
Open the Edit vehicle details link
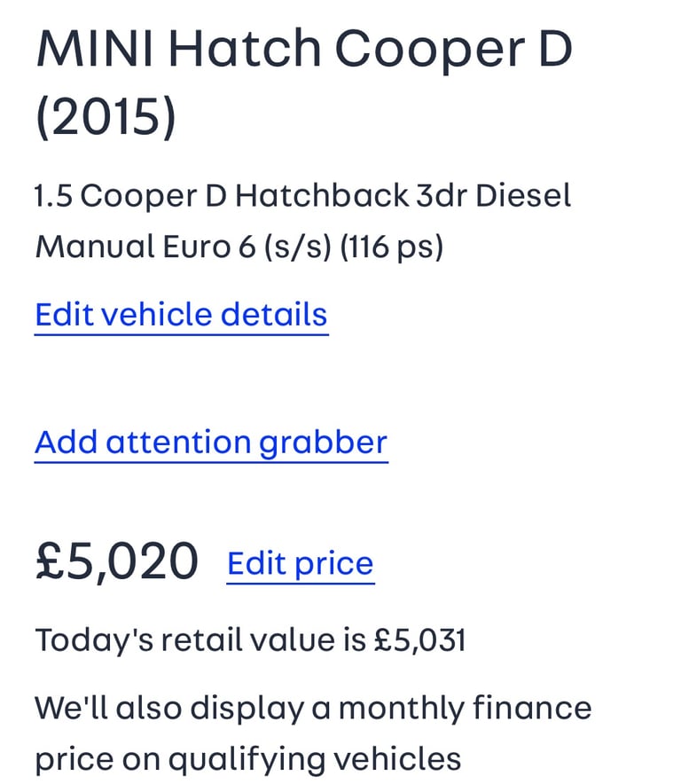tap(181, 315)
